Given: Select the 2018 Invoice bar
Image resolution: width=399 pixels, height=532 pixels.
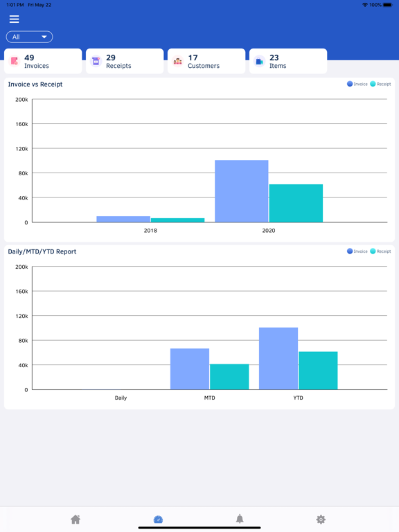Looking at the screenshot, I should tap(123, 219).
